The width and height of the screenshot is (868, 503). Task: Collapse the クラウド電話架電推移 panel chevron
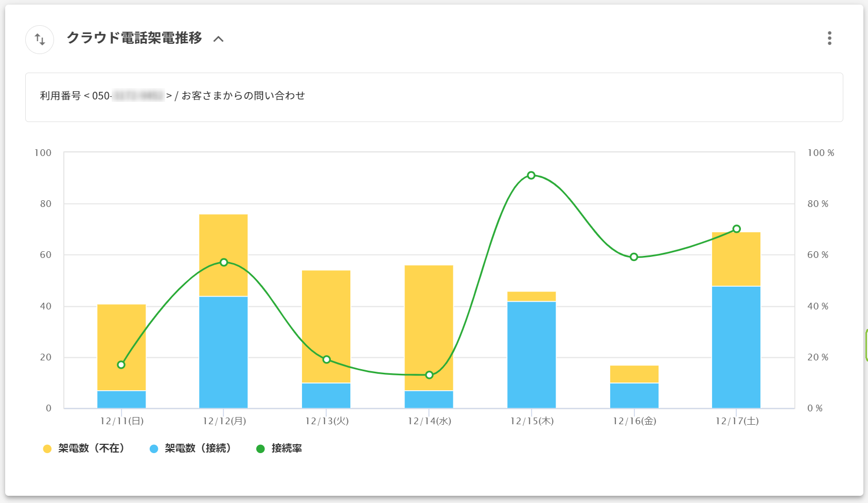219,39
